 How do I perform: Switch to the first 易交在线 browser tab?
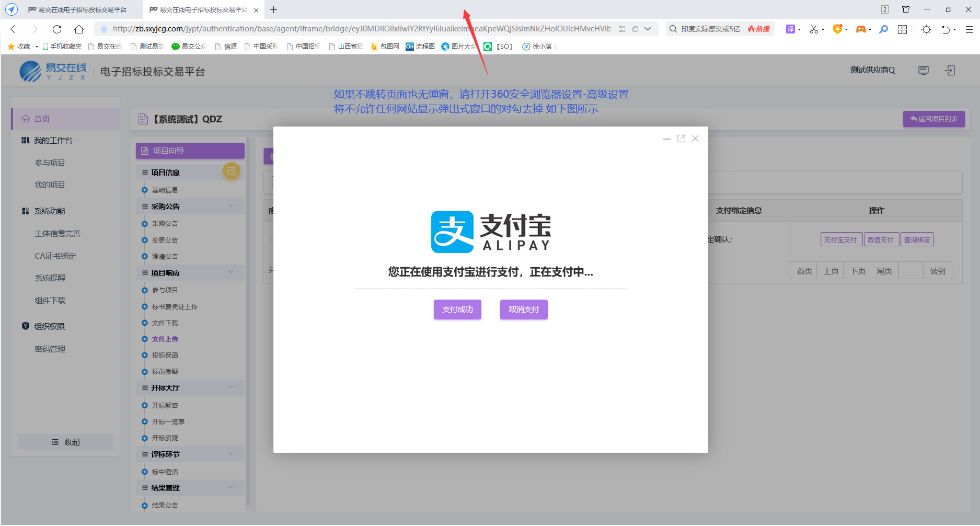click(77, 10)
